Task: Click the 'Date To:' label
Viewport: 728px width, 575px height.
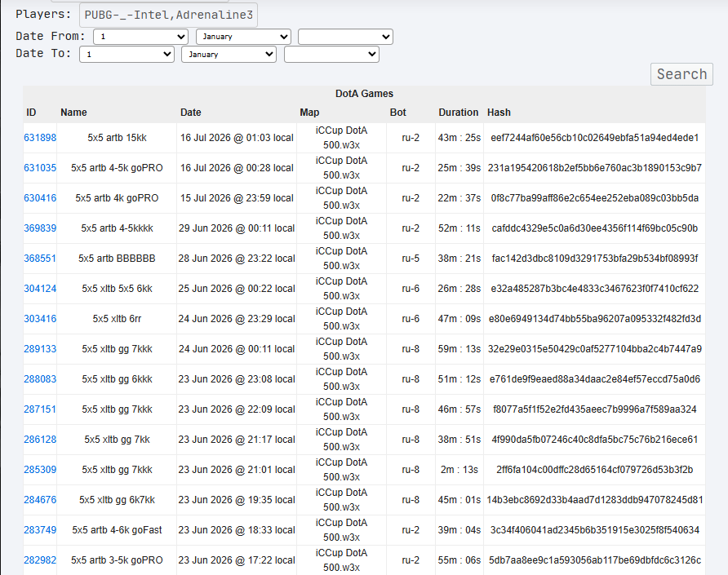Action: (x=43, y=53)
